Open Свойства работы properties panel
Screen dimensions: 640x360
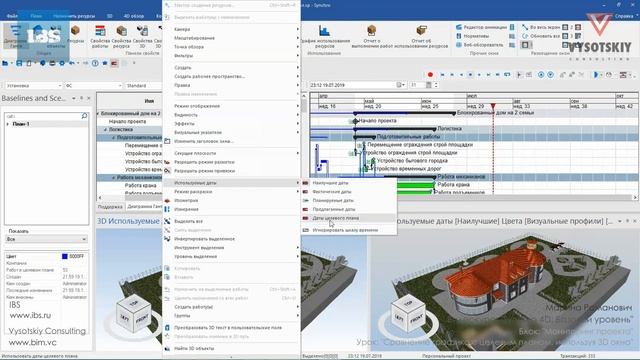tap(100, 36)
